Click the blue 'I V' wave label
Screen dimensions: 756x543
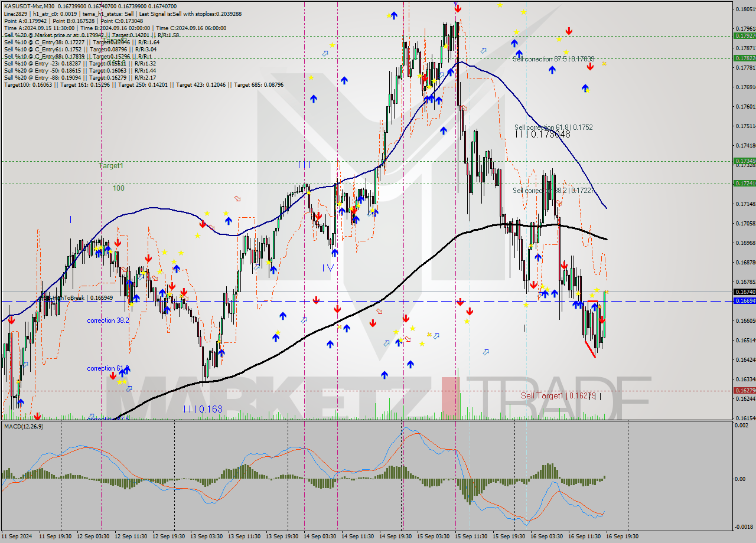[328, 268]
